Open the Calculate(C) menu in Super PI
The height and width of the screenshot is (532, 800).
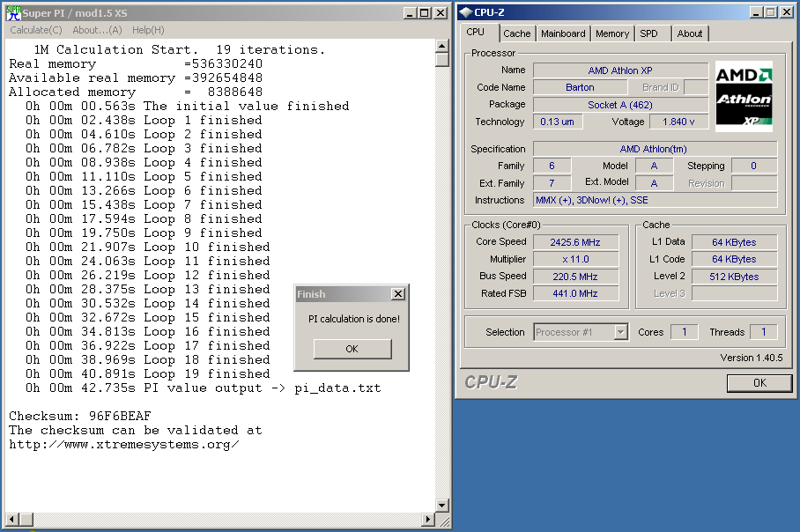(36, 30)
